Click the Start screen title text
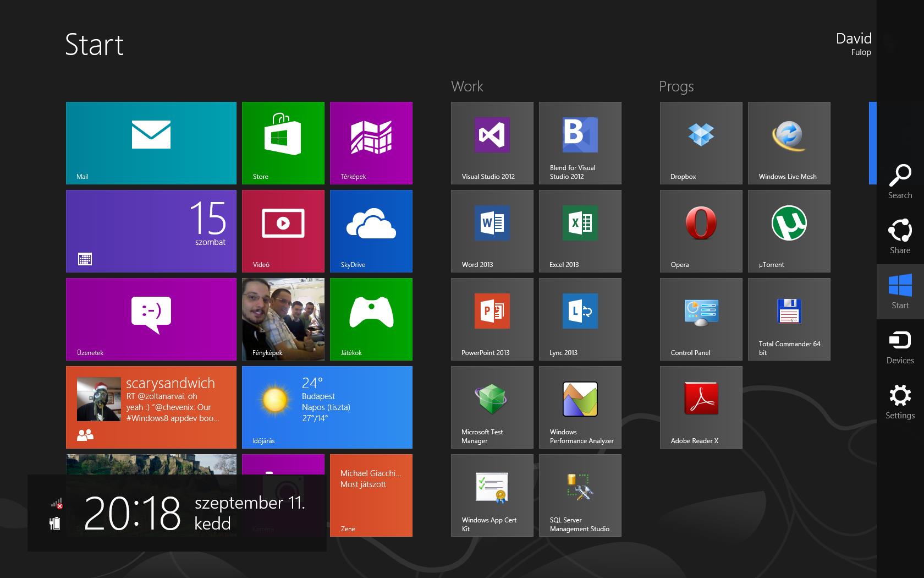The width and height of the screenshot is (924, 578). coord(94,45)
